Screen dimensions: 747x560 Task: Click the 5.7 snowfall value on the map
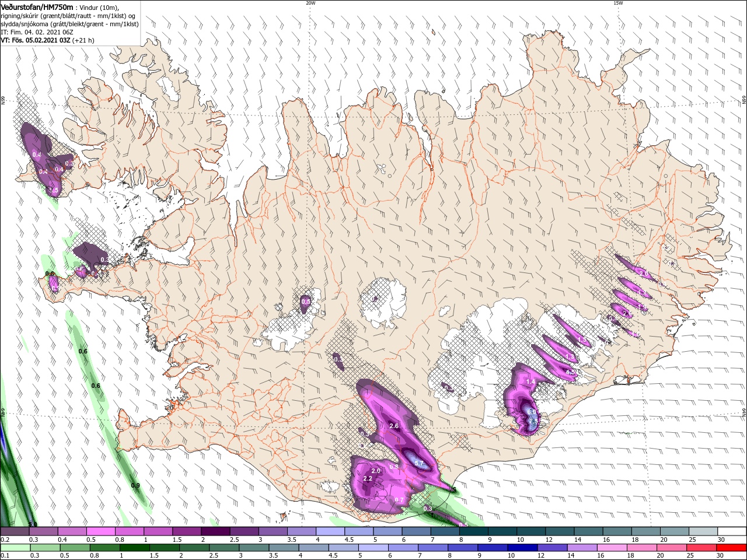click(418, 463)
